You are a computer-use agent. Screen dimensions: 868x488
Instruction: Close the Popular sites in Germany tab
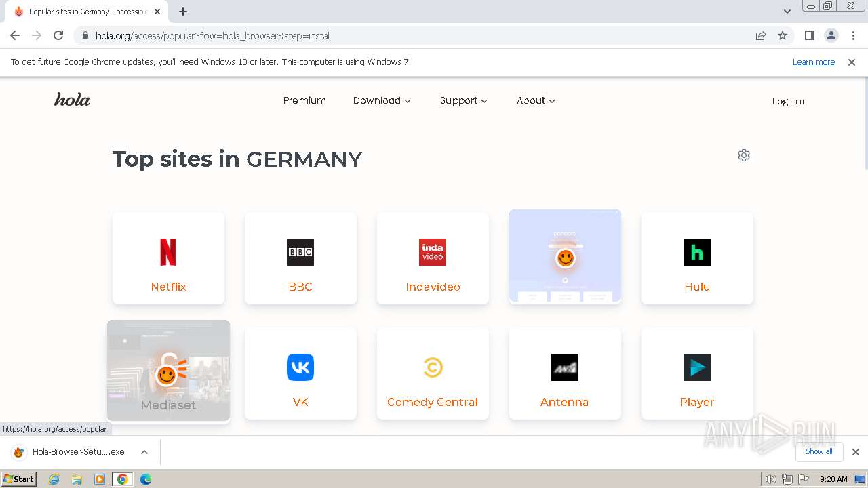[157, 12]
